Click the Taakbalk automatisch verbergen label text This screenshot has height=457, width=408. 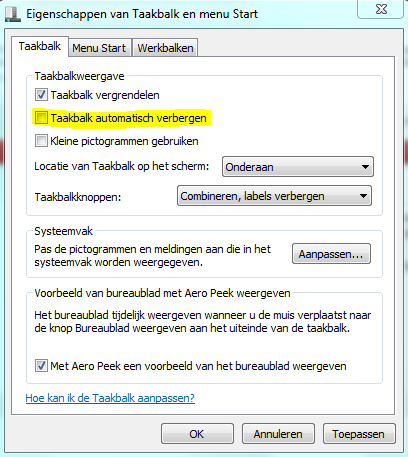click(129, 118)
